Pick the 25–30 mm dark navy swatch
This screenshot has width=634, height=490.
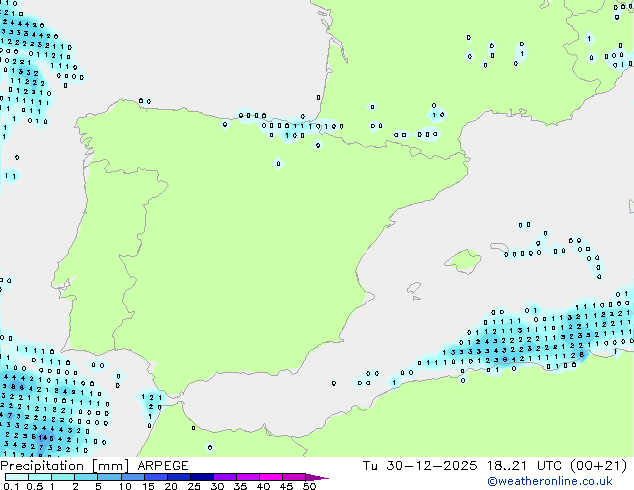click(201, 477)
